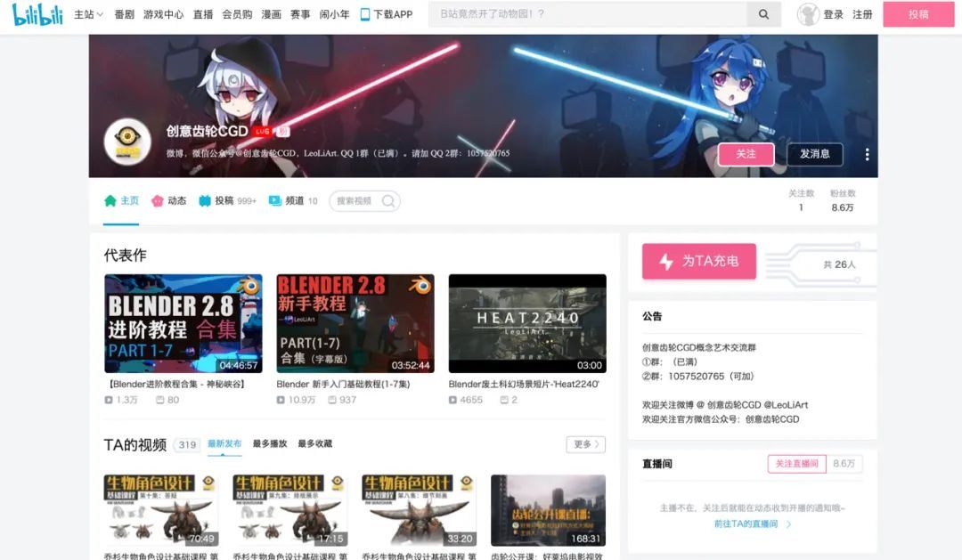This screenshot has height=560, width=962.
Task: Open 会员购 in top navigation
Action: [237, 14]
